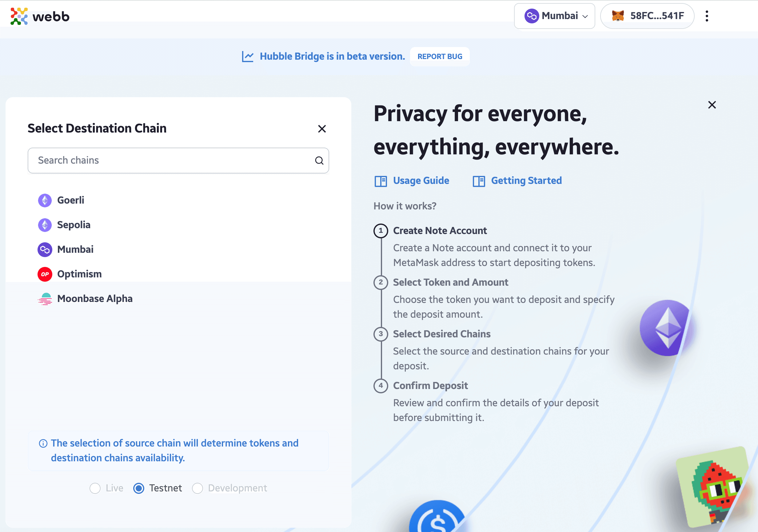Viewport: 758px width, 532px height.
Task: Click step 4 circle Confirm Deposit
Action: (381, 385)
